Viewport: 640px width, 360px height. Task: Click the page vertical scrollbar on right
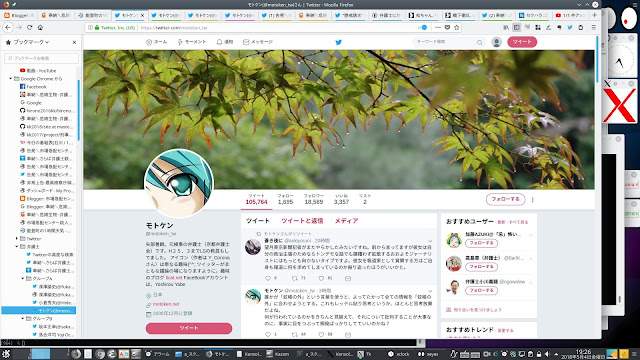(598, 59)
